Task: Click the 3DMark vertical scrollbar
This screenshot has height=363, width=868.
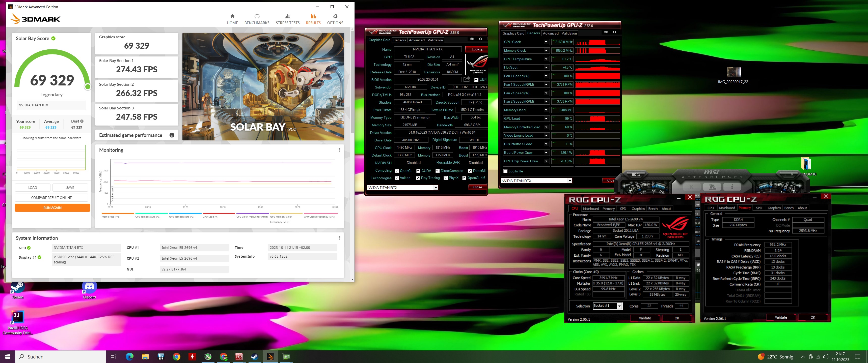Action: point(352,82)
